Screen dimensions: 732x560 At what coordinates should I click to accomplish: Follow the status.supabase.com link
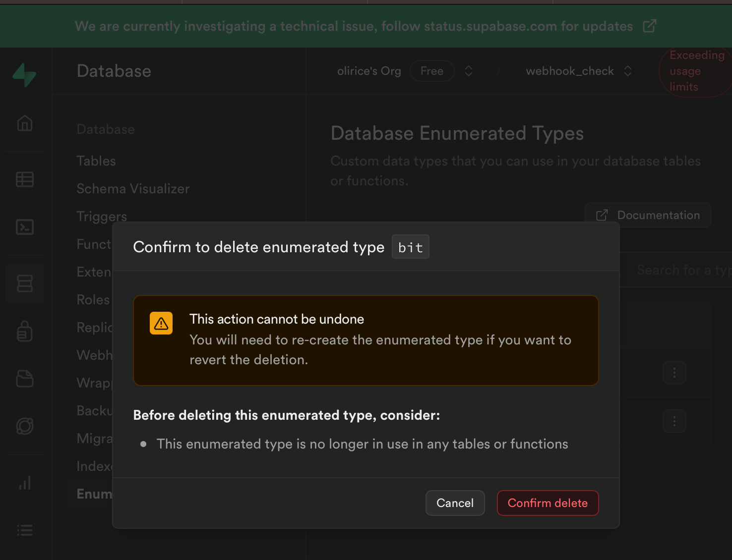tap(488, 26)
